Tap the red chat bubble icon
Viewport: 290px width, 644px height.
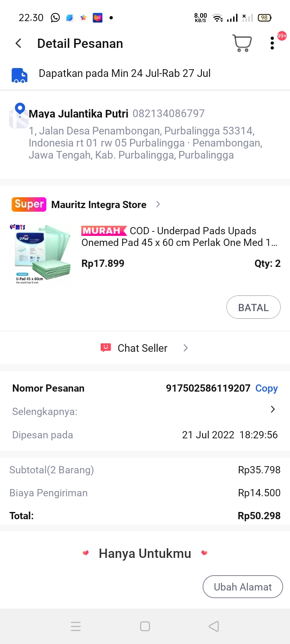click(106, 348)
